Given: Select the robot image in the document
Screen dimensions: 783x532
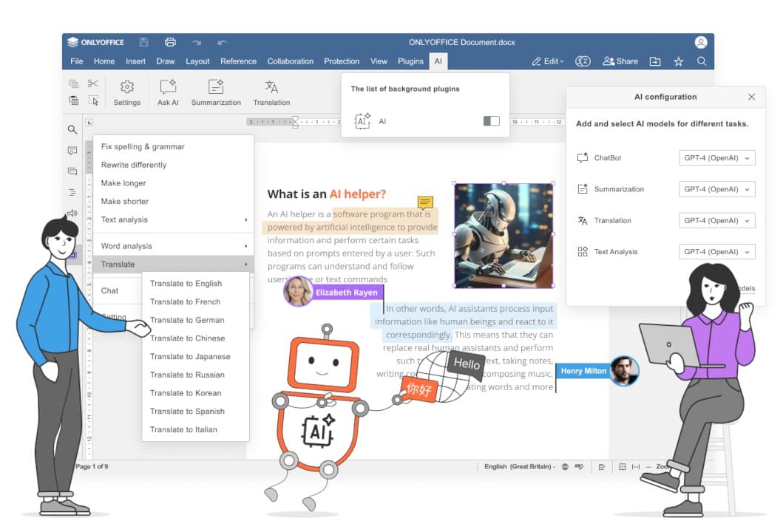Looking at the screenshot, I should [x=504, y=235].
